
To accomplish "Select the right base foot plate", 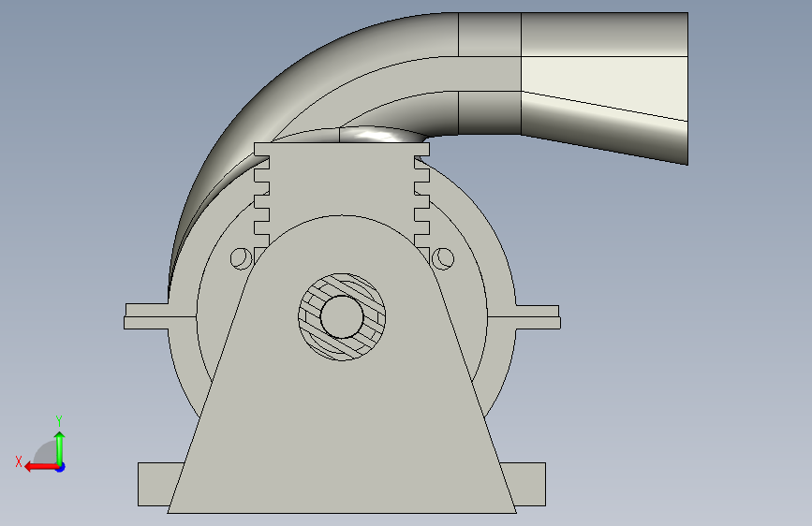I will (x=524, y=484).
